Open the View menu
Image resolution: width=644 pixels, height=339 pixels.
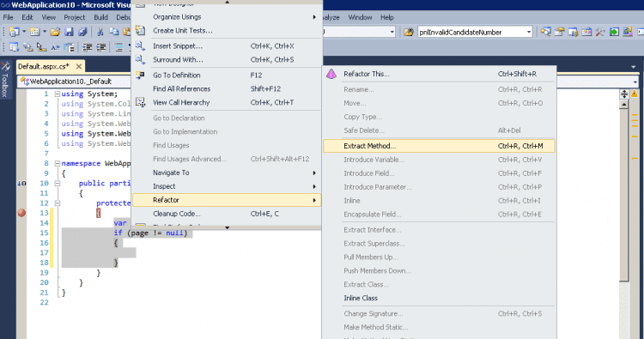(48, 17)
